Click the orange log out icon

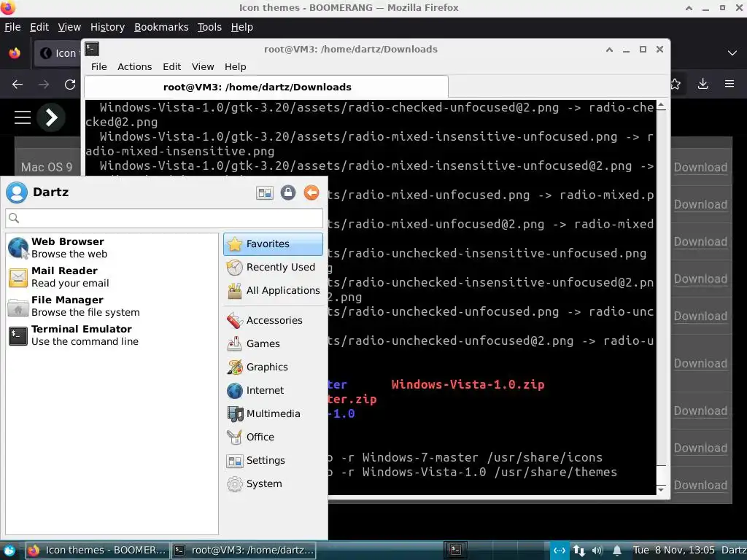point(311,192)
